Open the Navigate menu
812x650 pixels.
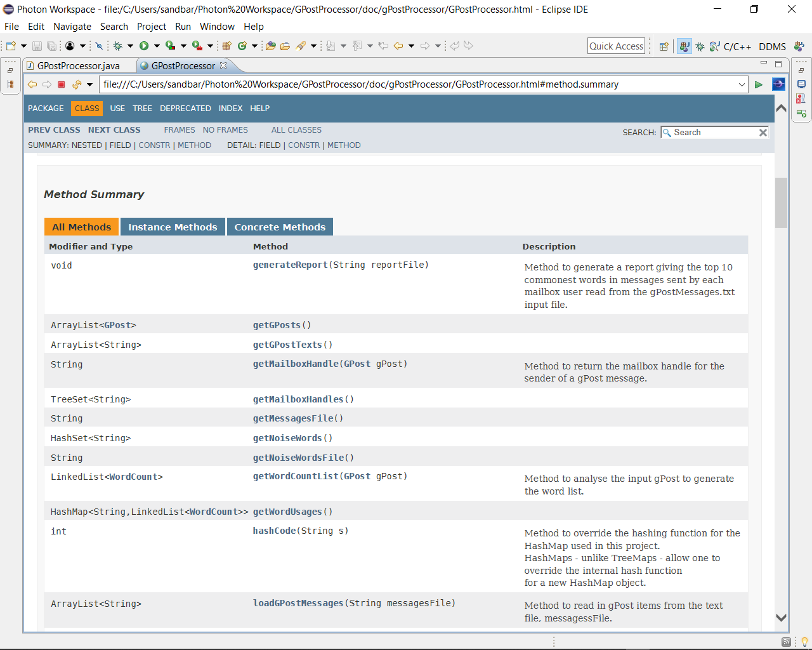pyautogui.click(x=72, y=27)
